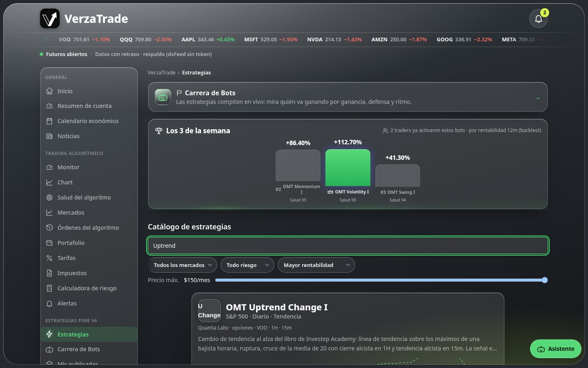
Task: Click the U Change strategy thumbnail
Action: click(209, 311)
